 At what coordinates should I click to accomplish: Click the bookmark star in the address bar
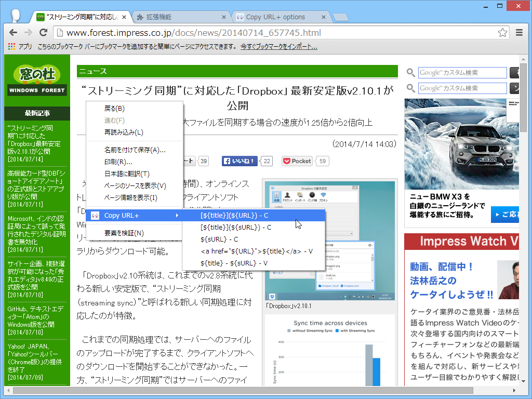(502, 32)
